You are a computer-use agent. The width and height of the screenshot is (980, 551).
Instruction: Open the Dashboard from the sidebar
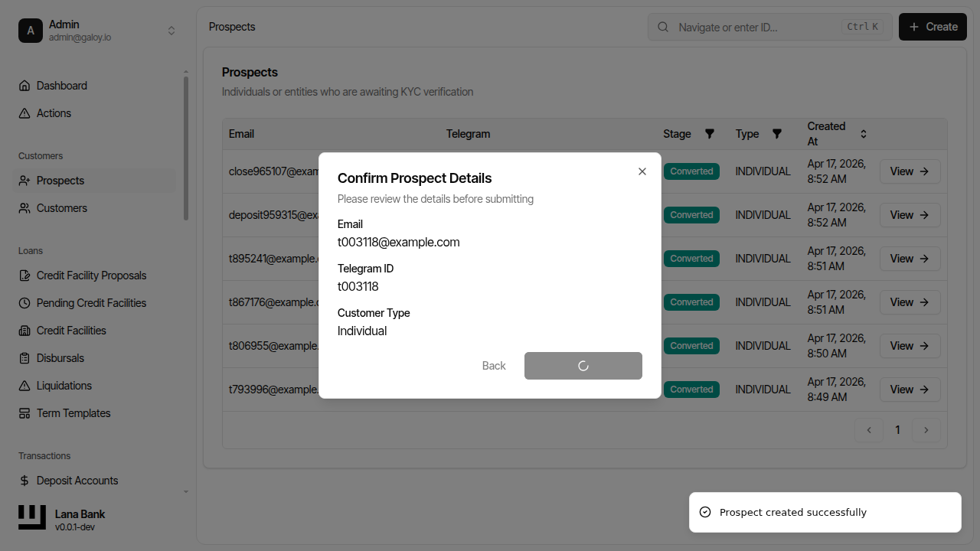61,85
